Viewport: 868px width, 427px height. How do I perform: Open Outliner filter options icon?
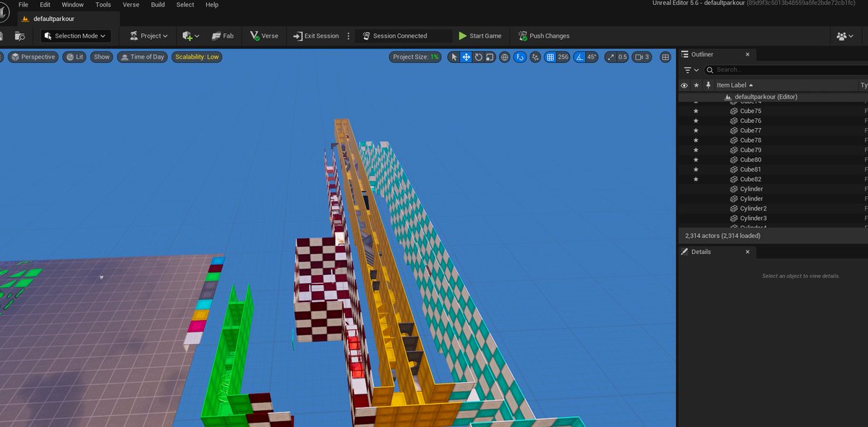[691, 69]
